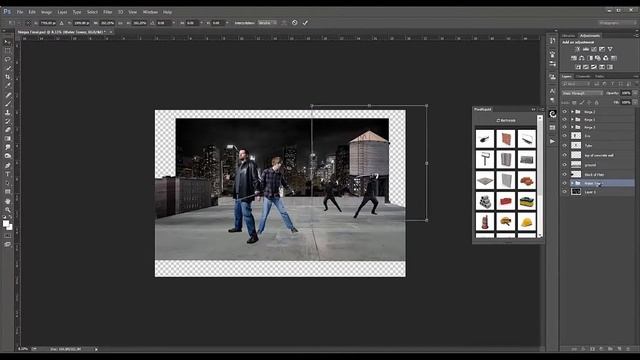Click the Vibrance adjustment icon
The width and height of the screenshot is (640, 360).
(x=610, y=49)
